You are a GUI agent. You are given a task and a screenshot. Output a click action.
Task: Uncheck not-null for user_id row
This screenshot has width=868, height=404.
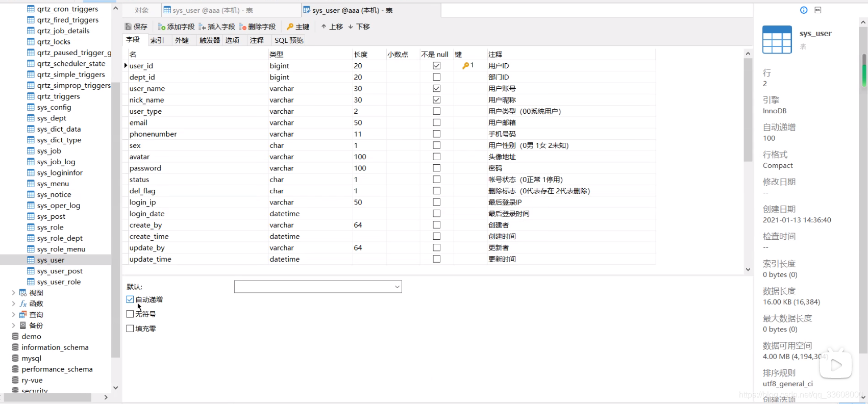(436, 66)
